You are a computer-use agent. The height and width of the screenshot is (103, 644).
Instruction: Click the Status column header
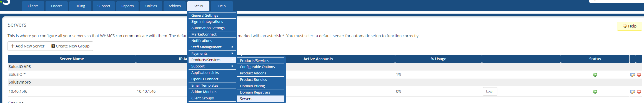tap(595, 59)
